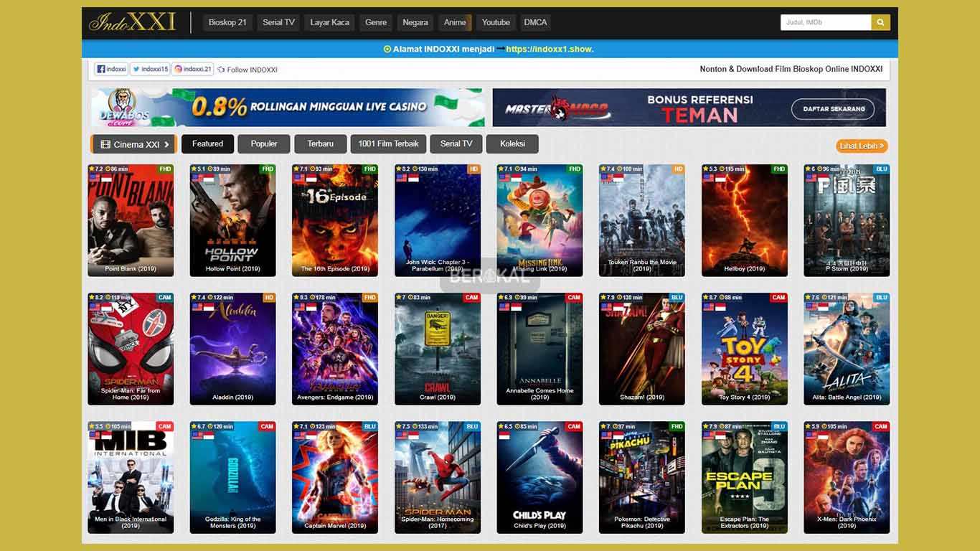Open the Aladdin (2019) poster
The height and width of the screenshot is (551, 980).
coord(232,349)
